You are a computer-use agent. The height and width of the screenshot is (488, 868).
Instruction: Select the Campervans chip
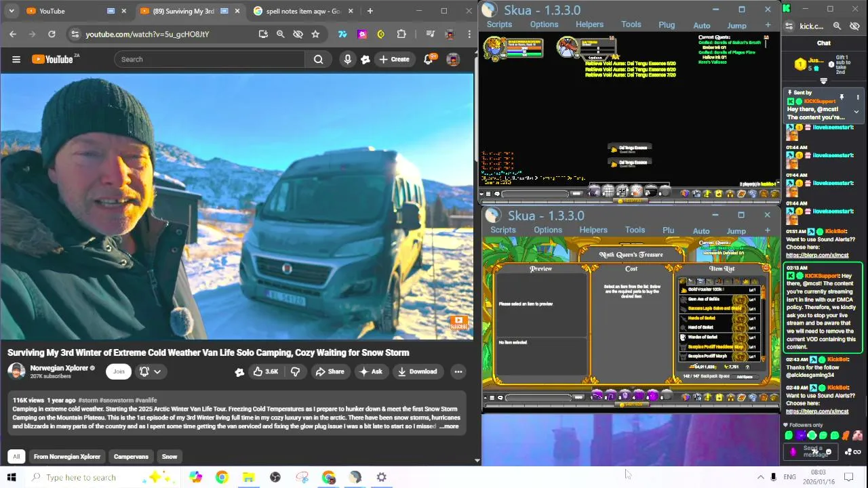[131, 457]
